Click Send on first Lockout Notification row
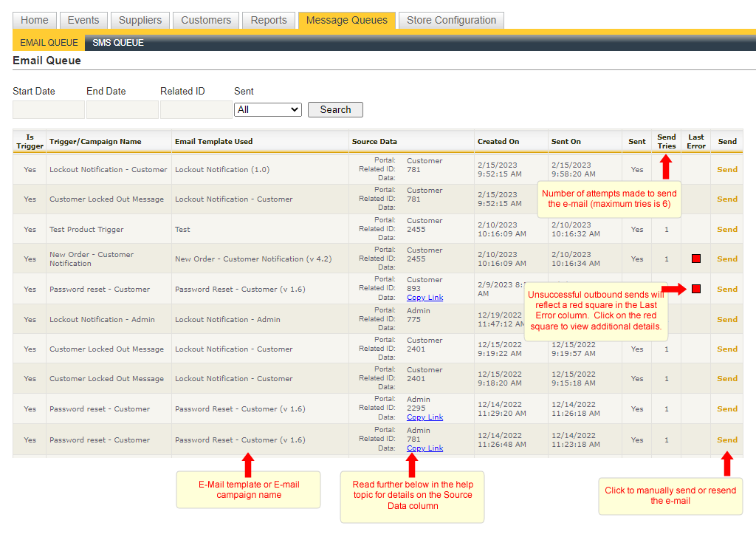The height and width of the screenshot is (554, 756). [726, 169]
